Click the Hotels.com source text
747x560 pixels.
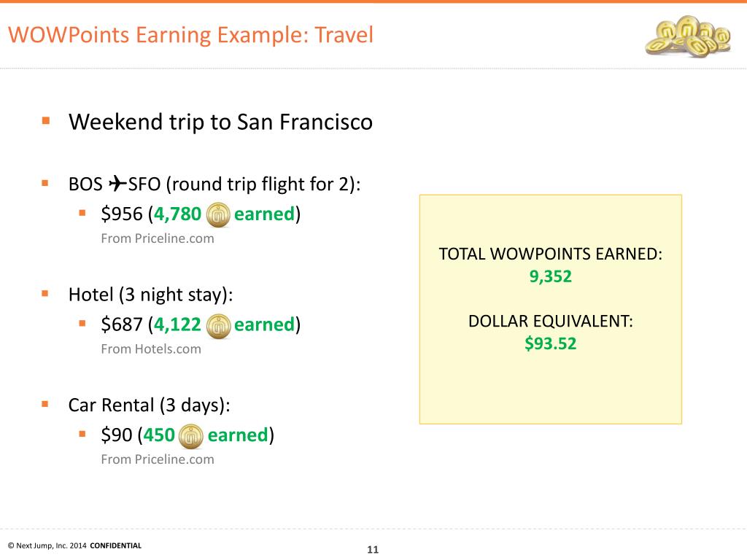point(151,349)
